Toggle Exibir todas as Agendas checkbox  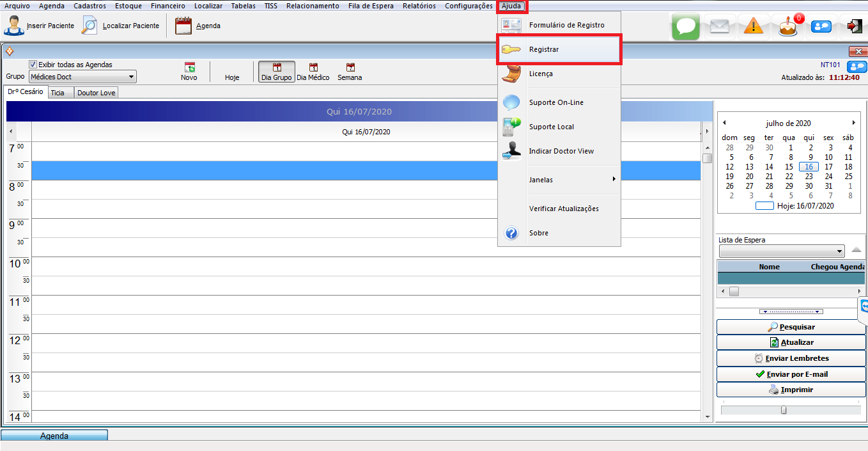(x=33, y=65)
